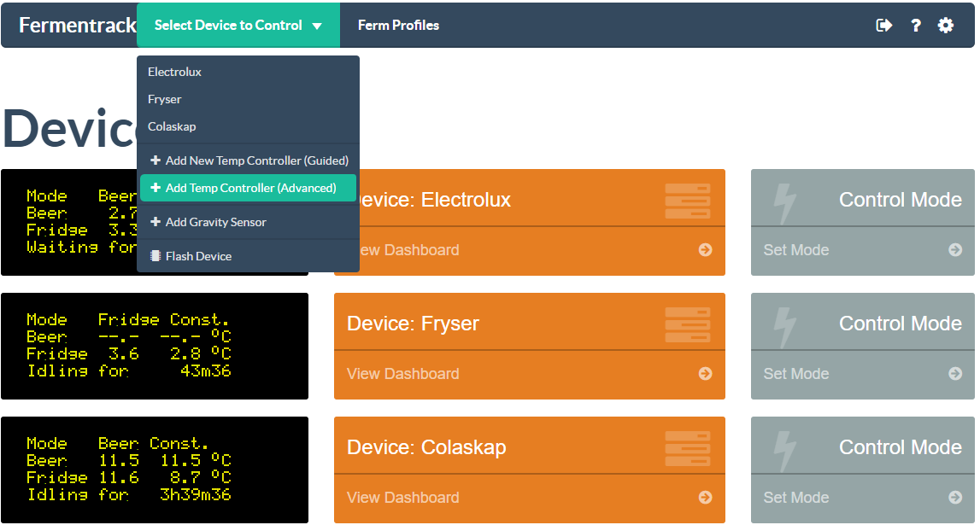The image size is (980, 525).
Task: Toggle Select Device to Control dropdown
Action: pos(238,25)
